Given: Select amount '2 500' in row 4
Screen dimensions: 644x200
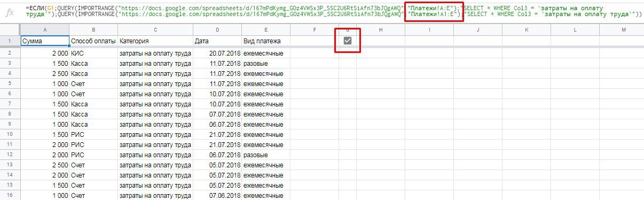Looking at the screenshot, I should coord(45,73).
